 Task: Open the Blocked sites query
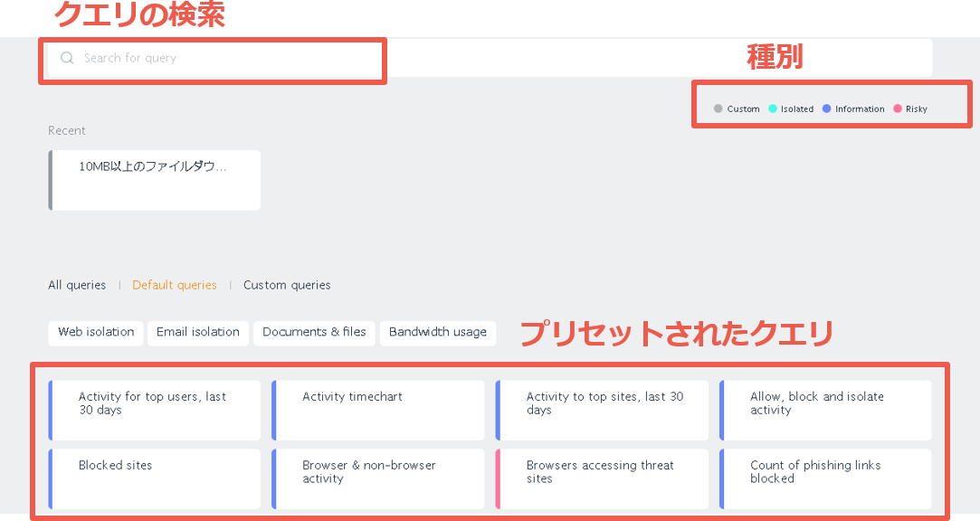155,479
